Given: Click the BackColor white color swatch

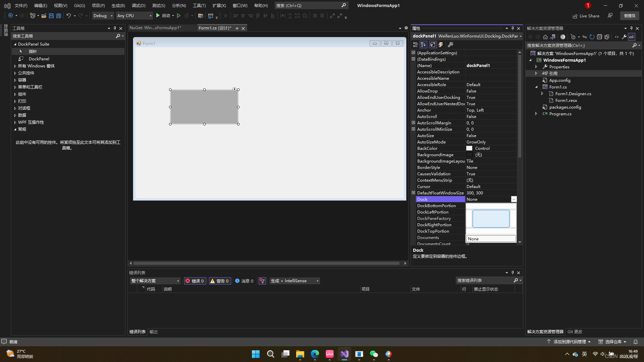Looking at the screenshot, I should tap(469, 148).
